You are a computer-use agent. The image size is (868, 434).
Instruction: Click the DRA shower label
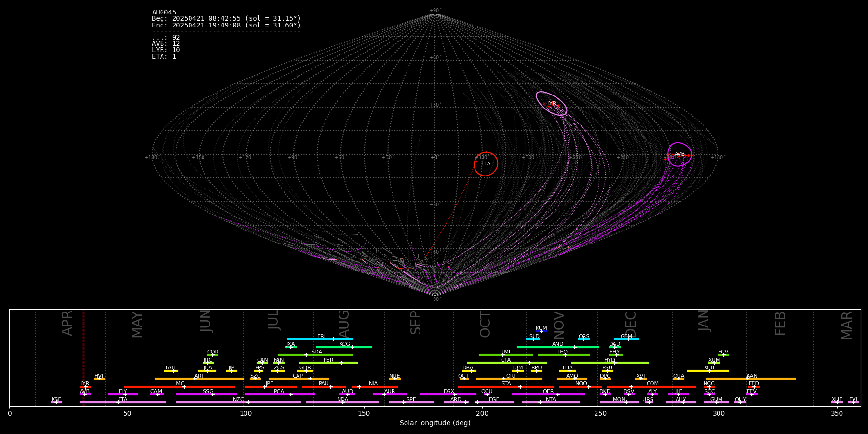point(468,368)
